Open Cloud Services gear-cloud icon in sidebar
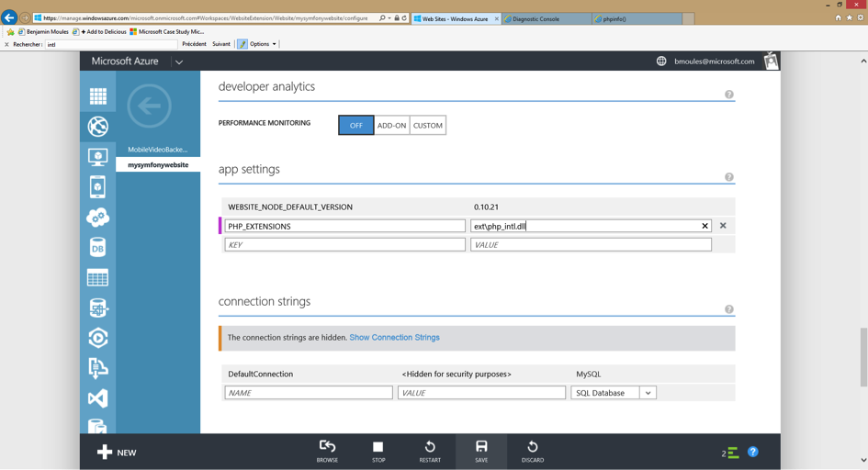The height and width of the screenshot is (470, 868). point(98,218)
